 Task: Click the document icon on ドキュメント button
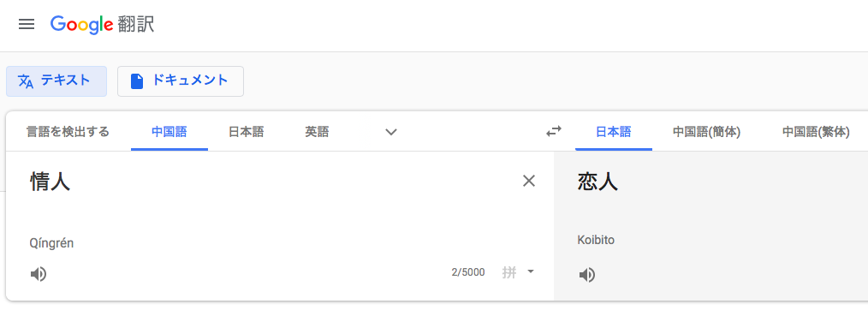click(137, 81)
